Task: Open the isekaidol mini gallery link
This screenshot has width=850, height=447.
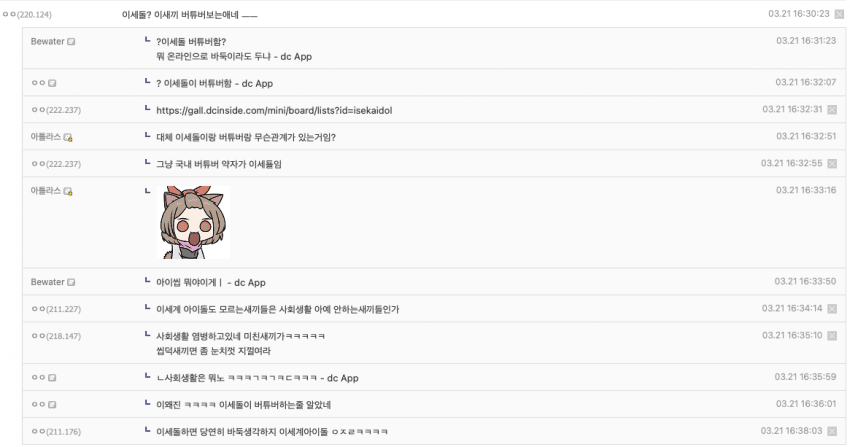Action: coord(274,110)
